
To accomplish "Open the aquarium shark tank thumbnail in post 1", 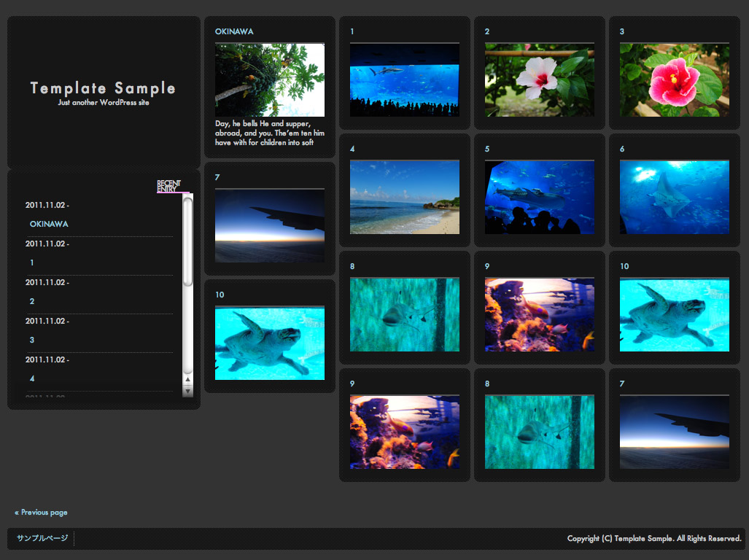I will point(405,79).
